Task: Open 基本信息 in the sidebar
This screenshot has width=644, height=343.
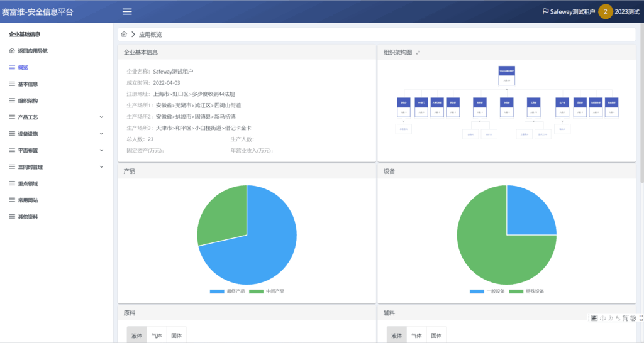Action: [28, 84]
